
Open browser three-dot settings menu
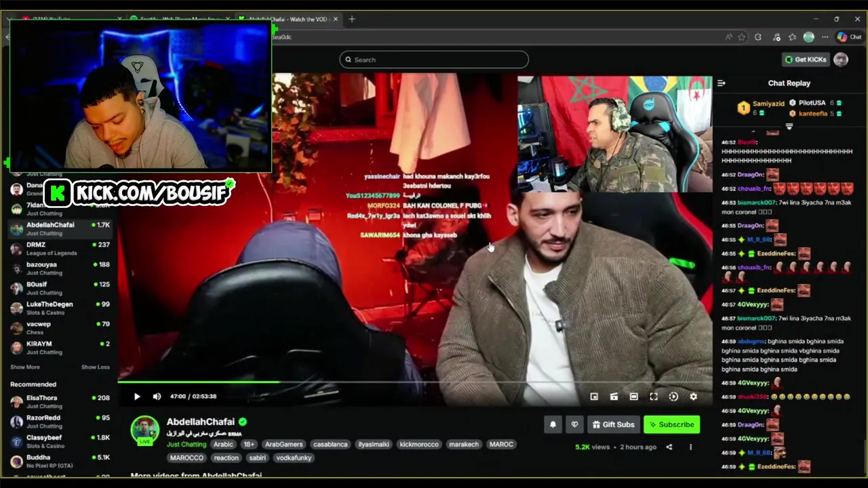[x=825, y=37]
